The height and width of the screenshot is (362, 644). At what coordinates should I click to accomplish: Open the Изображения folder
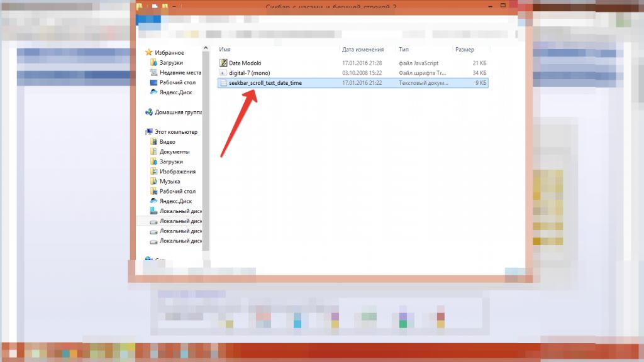tap(177, 172)
